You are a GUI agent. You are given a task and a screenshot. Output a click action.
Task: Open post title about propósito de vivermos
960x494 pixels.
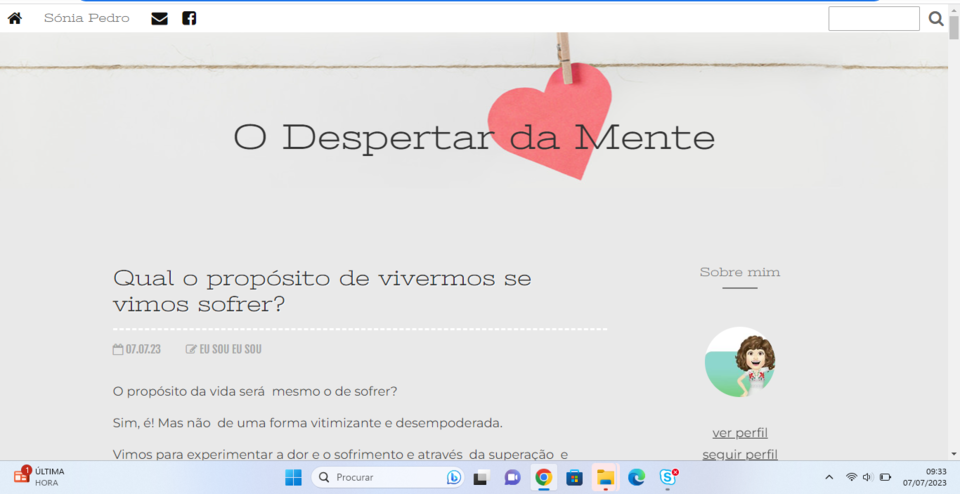point(322,291)
